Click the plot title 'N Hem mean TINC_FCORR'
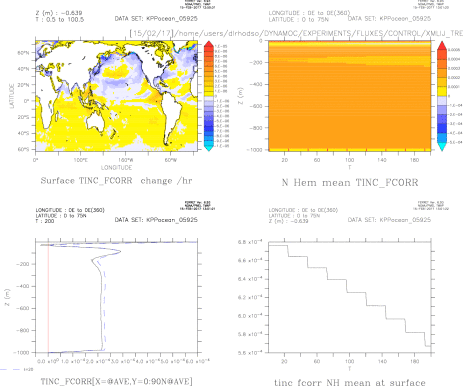This screenshot has height=386, width=463. tap(350, 183)
